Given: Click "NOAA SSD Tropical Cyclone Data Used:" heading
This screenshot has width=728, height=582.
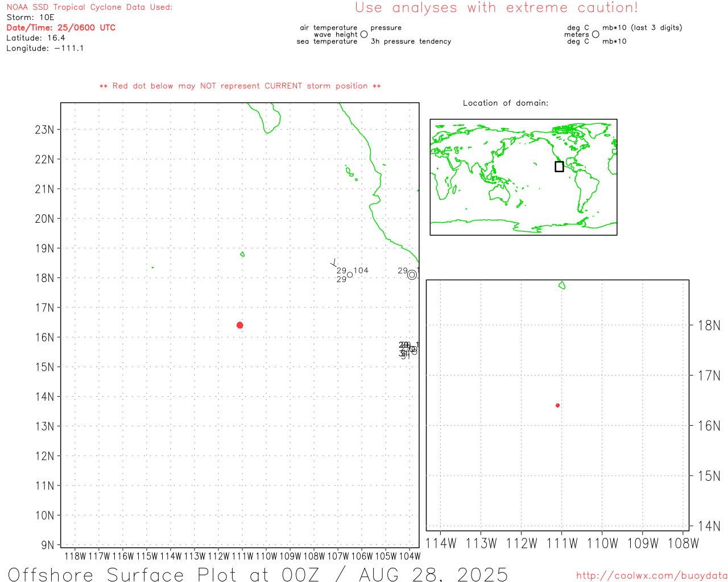Looking at the screenshot, I should [89, 7].
